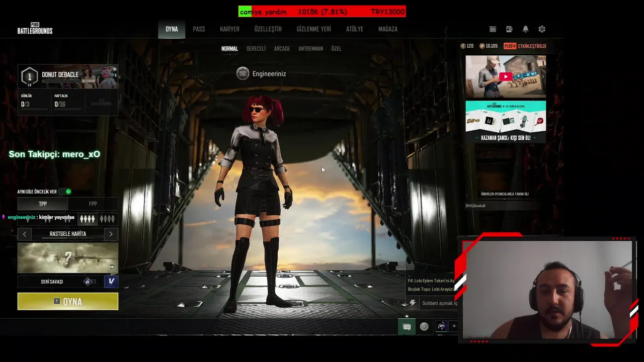Click the G-Coin balance of 120
The image size is (644, 362).
point(467,46)
